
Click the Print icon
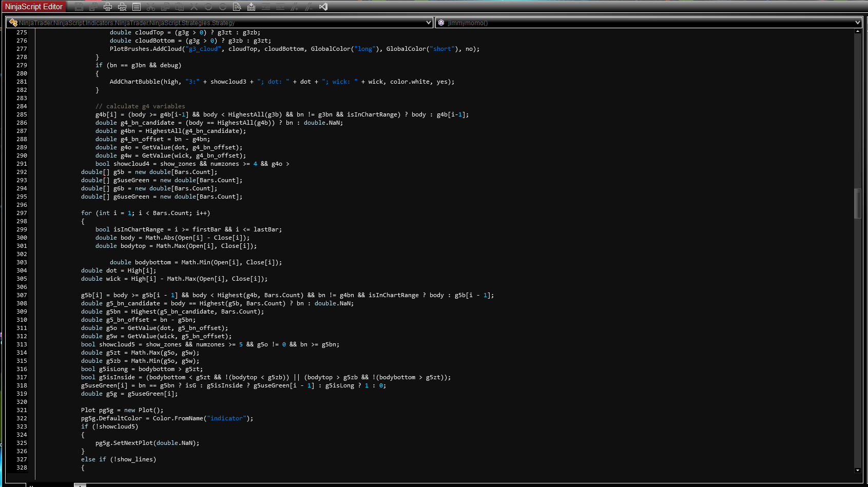108,7
